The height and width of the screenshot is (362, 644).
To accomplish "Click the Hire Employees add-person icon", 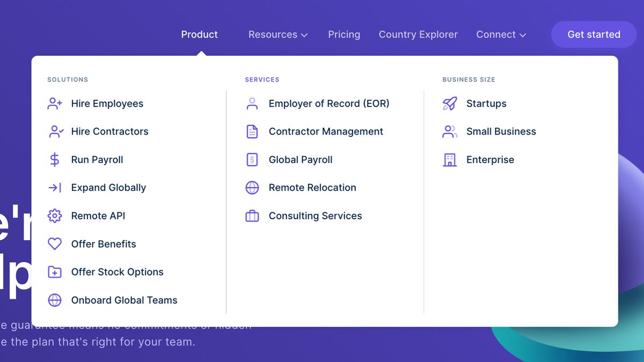I will pos(54,103).
